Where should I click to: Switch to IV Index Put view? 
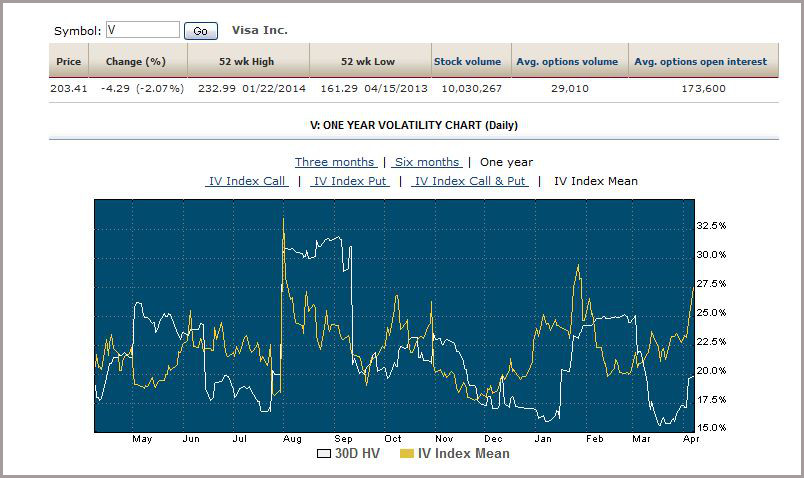coord(350,181)
